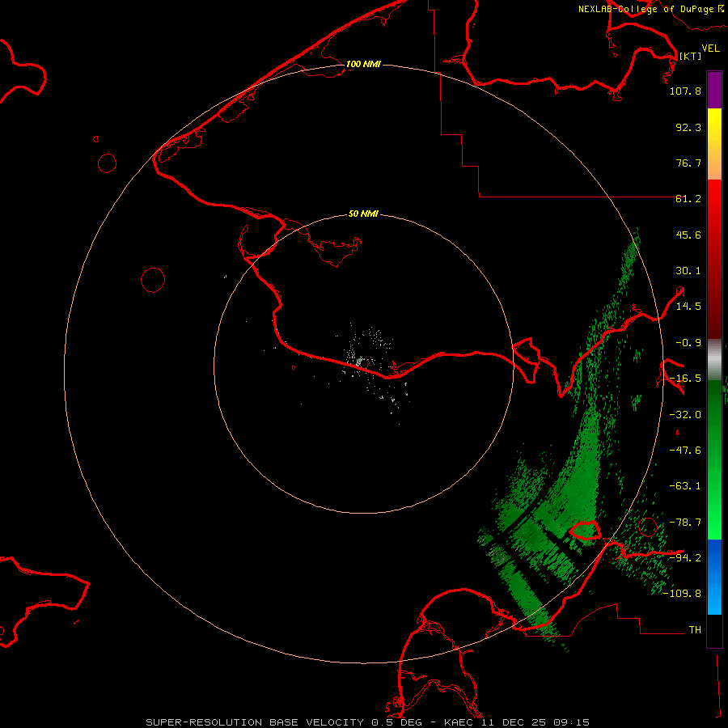Click the -16.5 velocity scale value
This screenshot has width=728, height=728.
point(685,379)
